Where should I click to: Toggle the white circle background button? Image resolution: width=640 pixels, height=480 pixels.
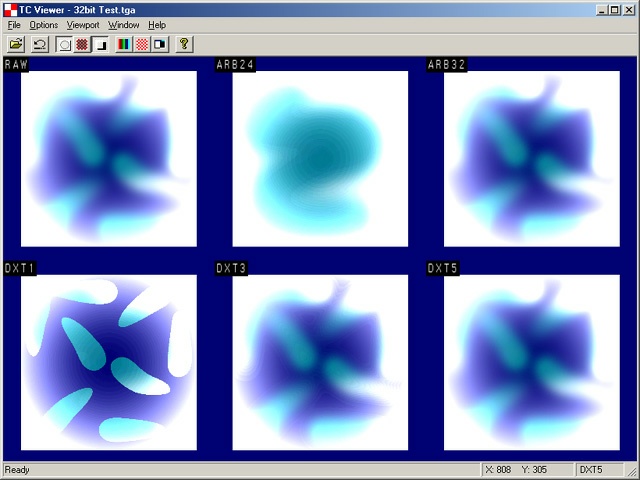(64, 44)
